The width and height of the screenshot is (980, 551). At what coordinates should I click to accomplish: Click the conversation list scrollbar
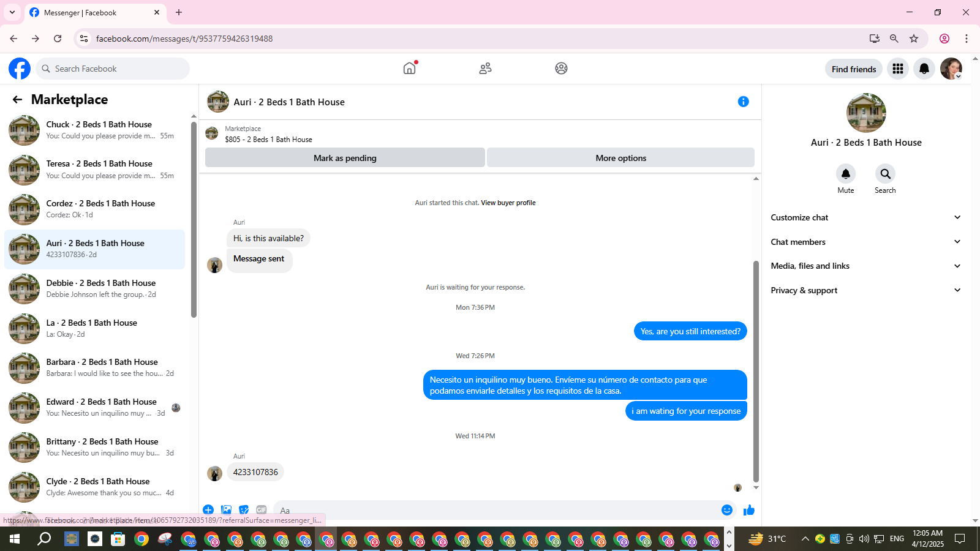pyautogui.click(x=194, y=220)
